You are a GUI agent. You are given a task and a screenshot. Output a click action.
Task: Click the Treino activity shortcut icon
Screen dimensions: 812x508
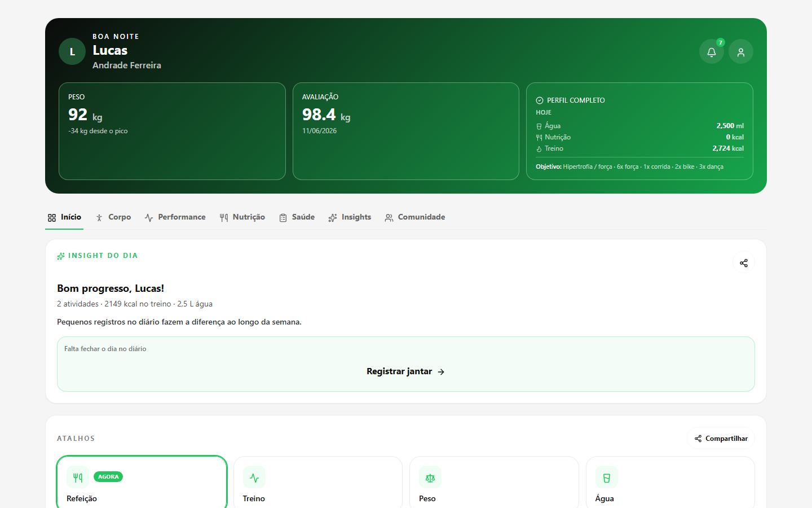[x=254, y=478]
